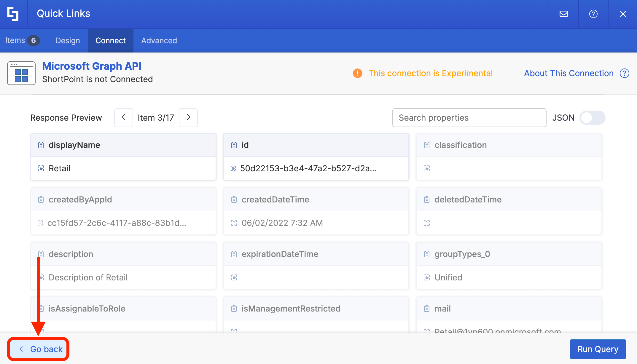Click the help icon beside About This Connection
Image resolution: width=637 pixels, height=364 pixels.
pos(625,73)
